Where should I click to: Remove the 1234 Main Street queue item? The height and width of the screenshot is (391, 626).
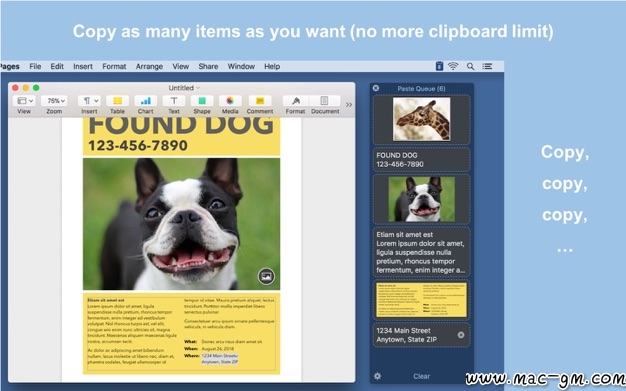click(461, 335)
